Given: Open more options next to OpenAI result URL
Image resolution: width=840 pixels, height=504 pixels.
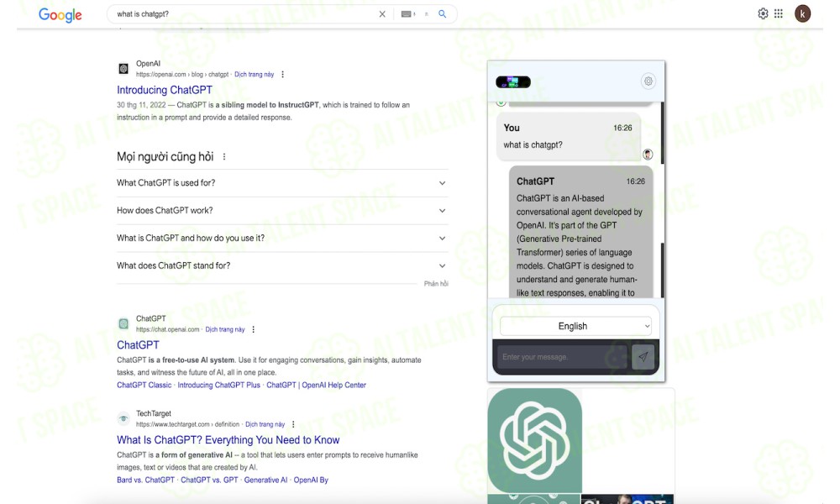Looking at the screenshot, I should coord(283,75).
